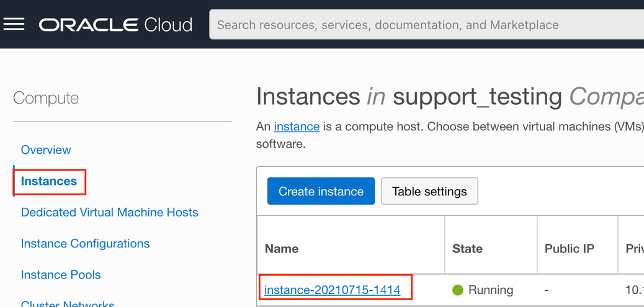Go to Dedicated Virtual Machine Hosts
644x307 pixels.
[x=109, y=212]
